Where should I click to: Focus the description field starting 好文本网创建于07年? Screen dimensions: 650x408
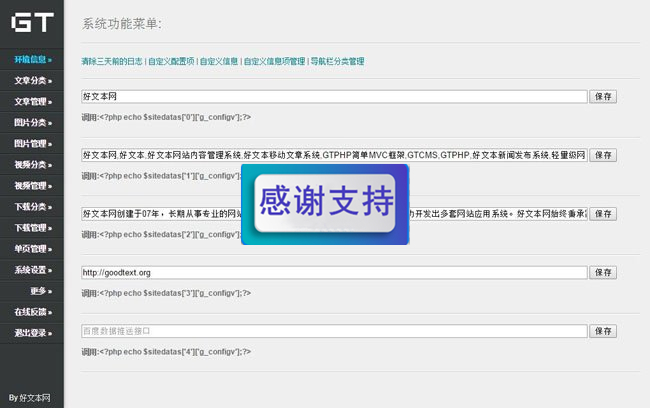334,214
